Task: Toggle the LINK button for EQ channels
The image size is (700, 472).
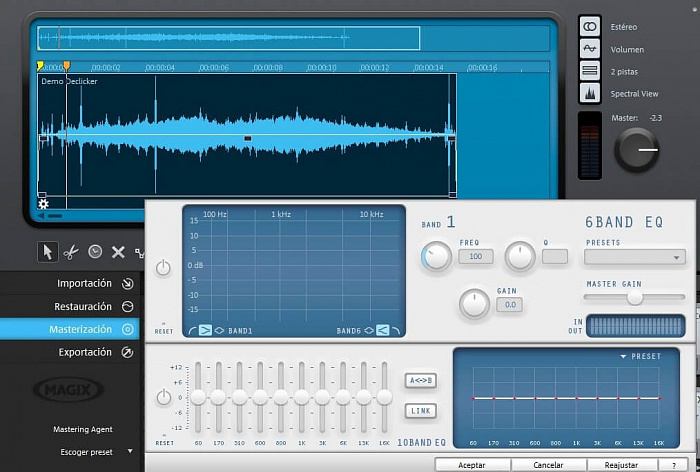Action: [x=421, y=411]
